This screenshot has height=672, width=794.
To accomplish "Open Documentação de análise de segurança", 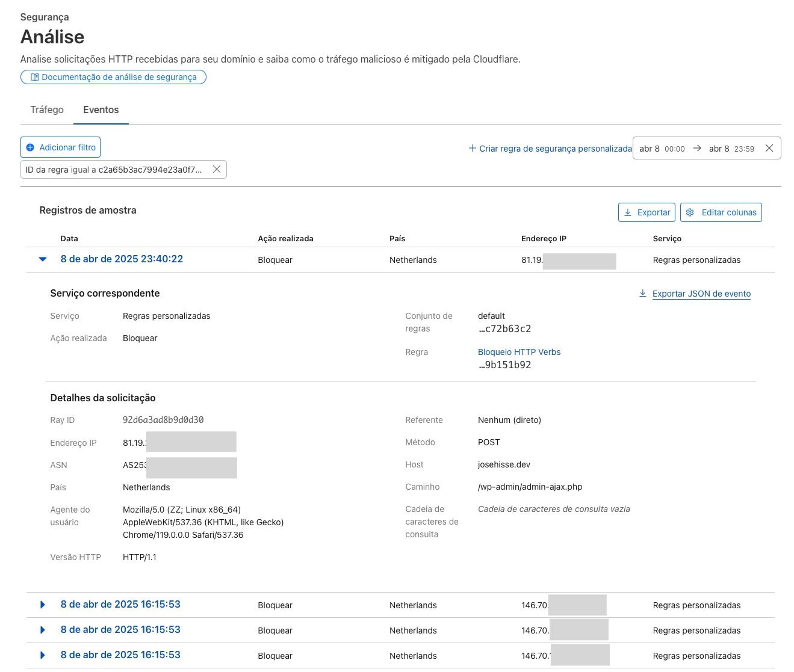I will pyautogui.click(x=119, y=77).
